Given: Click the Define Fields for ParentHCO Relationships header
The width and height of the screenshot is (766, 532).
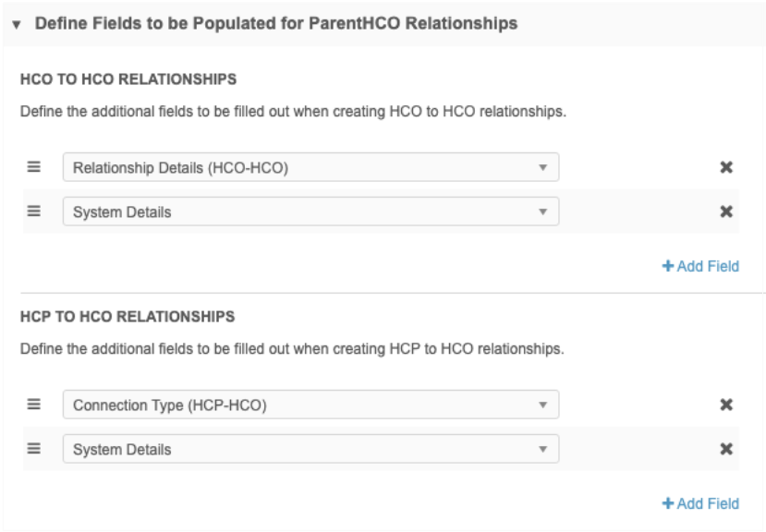Looking at the screenshot, I should (x=275, y=23).
